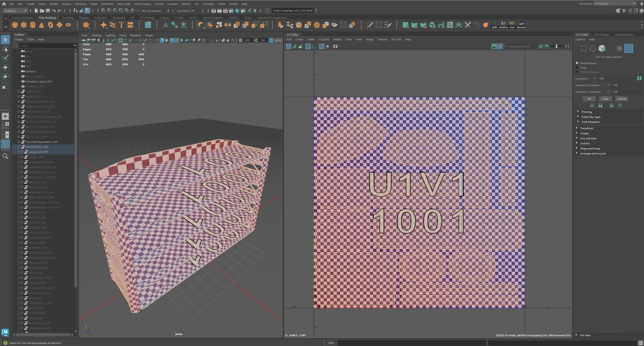
Task: Click the Rename shelf icon
Action: [x=521, y=25]
